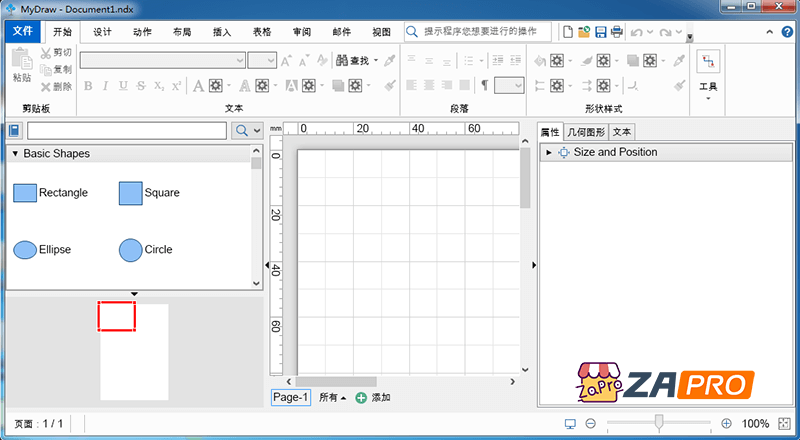800x440 pixels.
Task: Switch to the 插入 ribbon tab
Action: click(222, 32)
